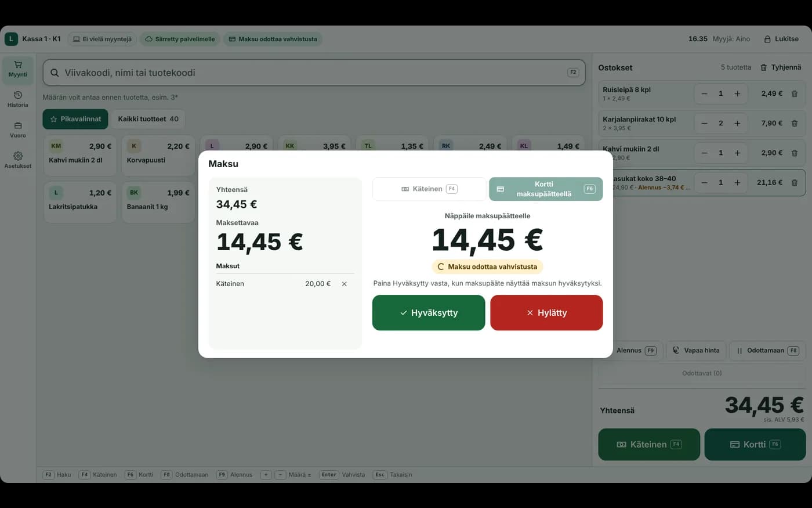Mark the payment as Hylätty
Viewport: 812px width, 508px height.
546,312
